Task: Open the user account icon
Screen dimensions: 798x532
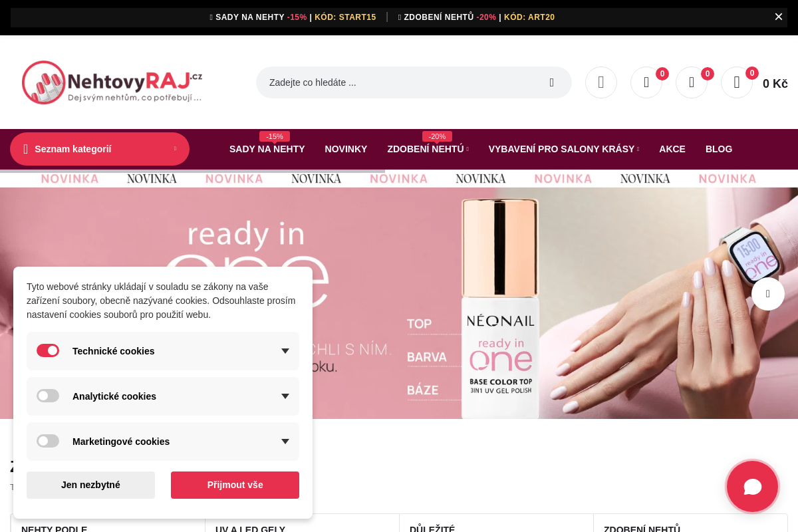Action: click(x=601, y=82)
